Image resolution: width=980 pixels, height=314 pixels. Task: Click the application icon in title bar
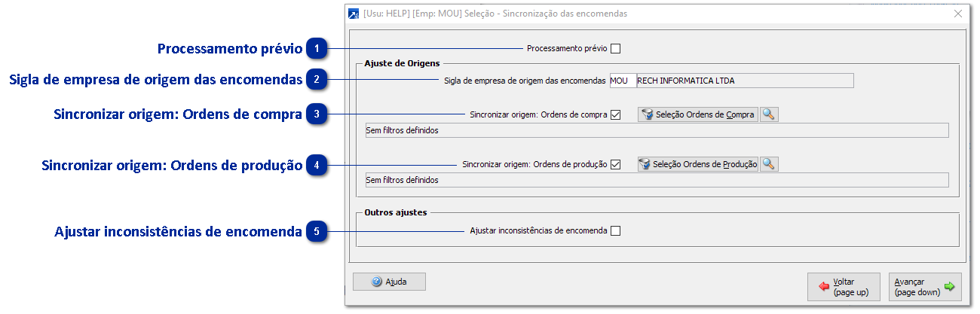click(x=353, y=14)
